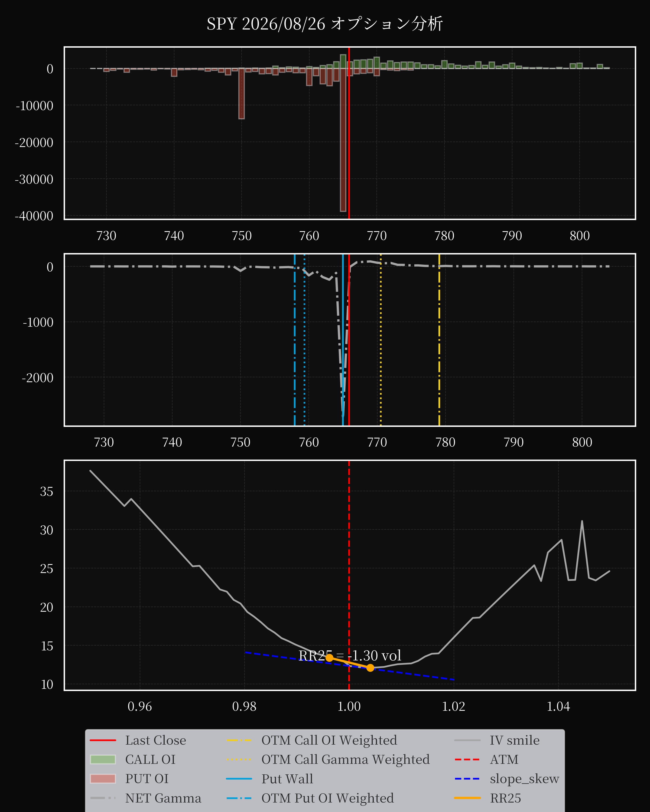Click the 35 y-axis label in IV chart
The image size is (650, 812).
tap(47, 492)
